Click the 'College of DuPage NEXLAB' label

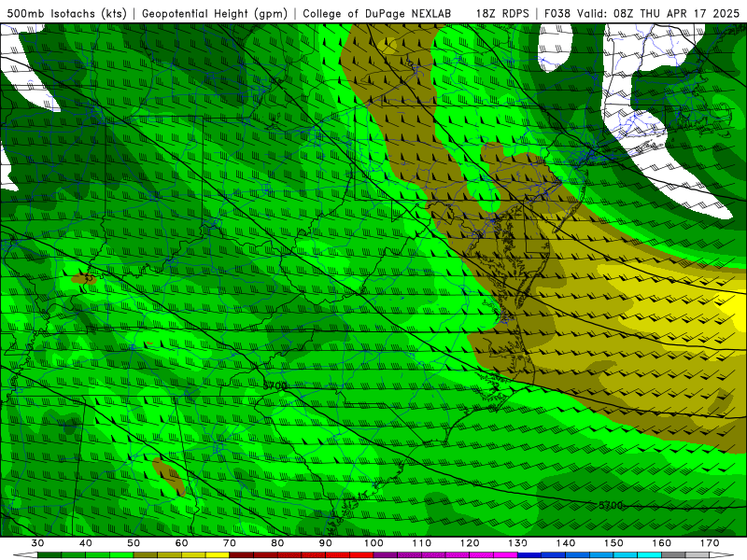pyautogui.click(x=377, y=13)
